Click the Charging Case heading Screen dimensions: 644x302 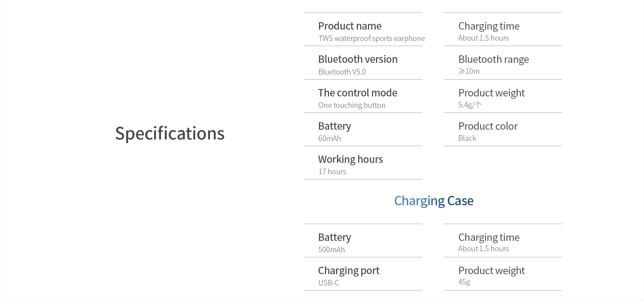click(433, 201)
